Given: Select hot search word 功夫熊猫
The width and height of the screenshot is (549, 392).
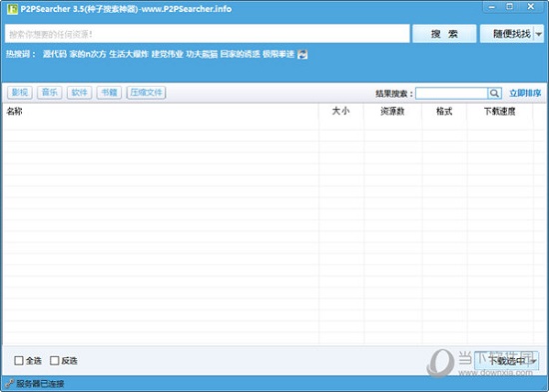Looking at the screenshot, I should coord(202,54).
